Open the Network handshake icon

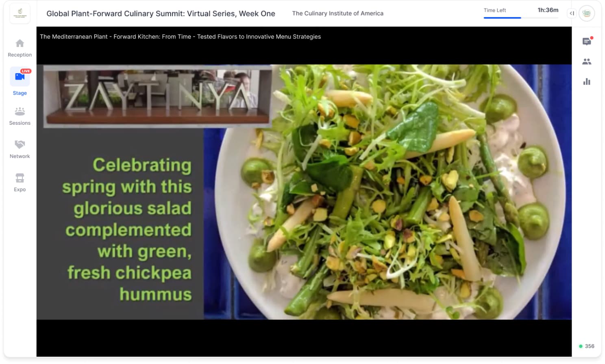coord(20,144)
